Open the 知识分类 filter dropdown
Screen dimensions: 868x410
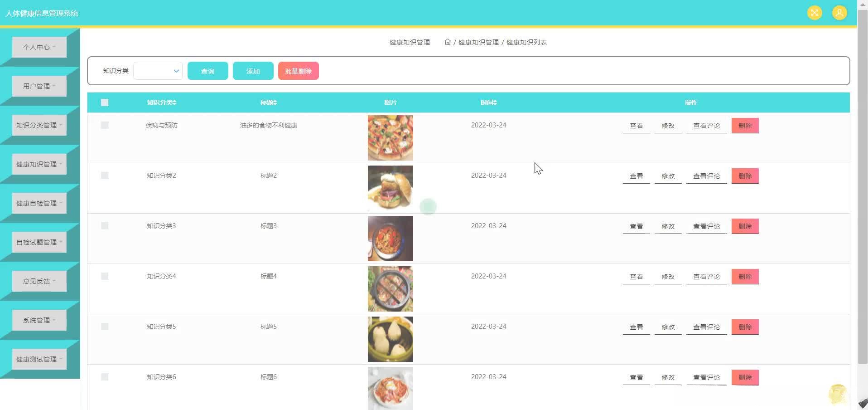tap(158, 71)
